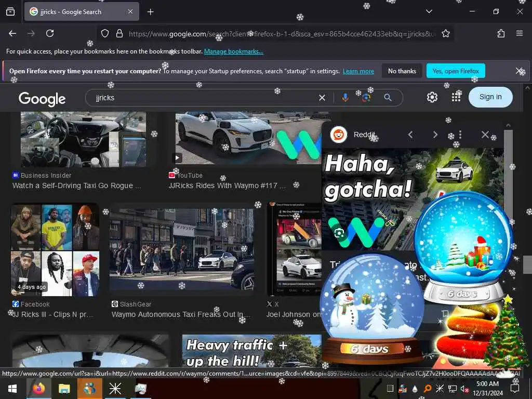Click the address bar URL
532x399 pixels.
click(282, 34)
